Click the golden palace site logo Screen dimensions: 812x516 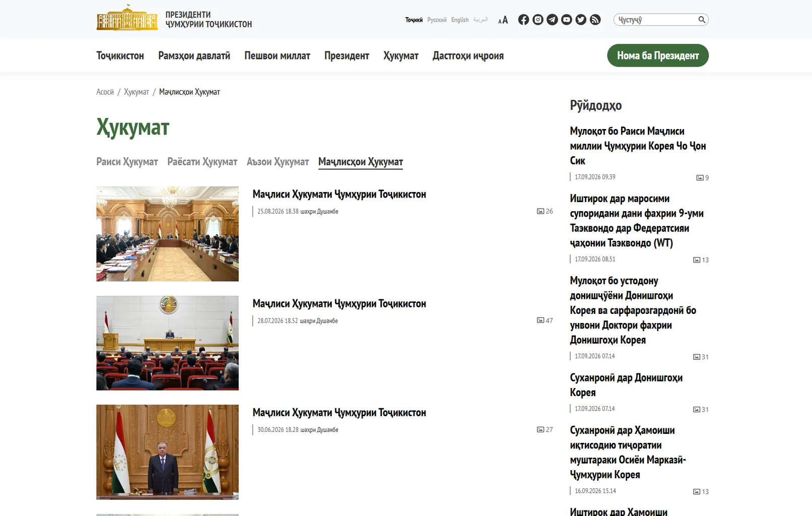tap(127, 18)
